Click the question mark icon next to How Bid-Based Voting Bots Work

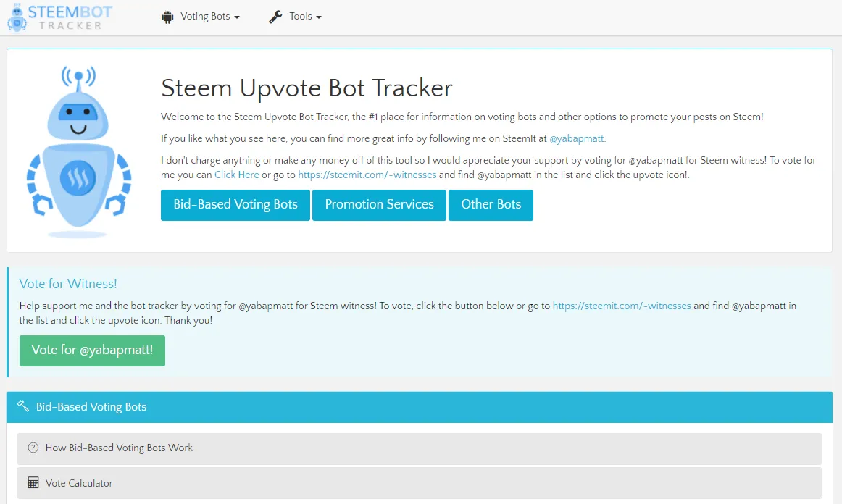(33, 448)
